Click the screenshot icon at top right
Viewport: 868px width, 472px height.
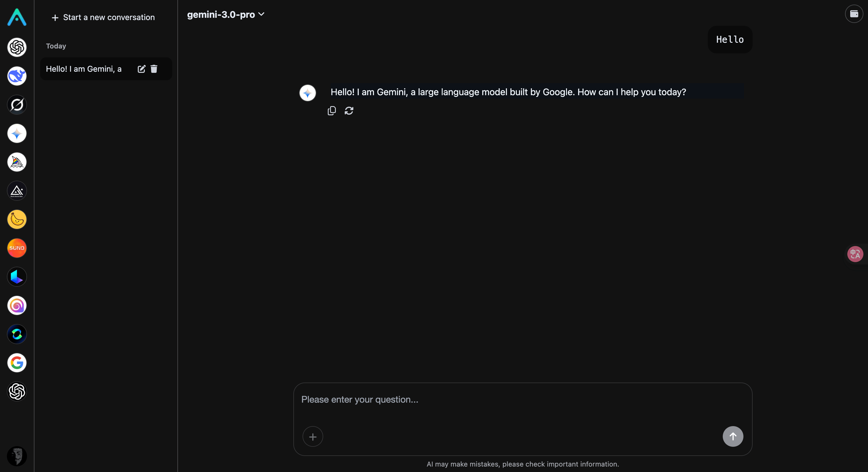pos(854,14)
